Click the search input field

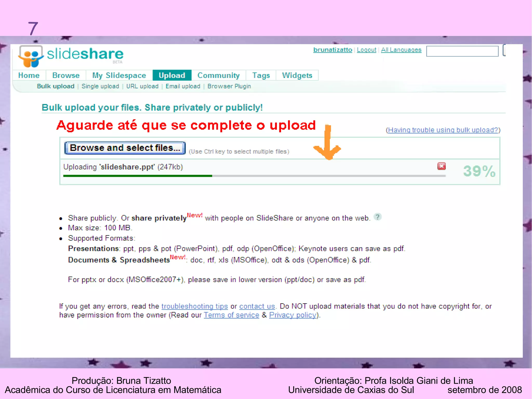point(462,51)
